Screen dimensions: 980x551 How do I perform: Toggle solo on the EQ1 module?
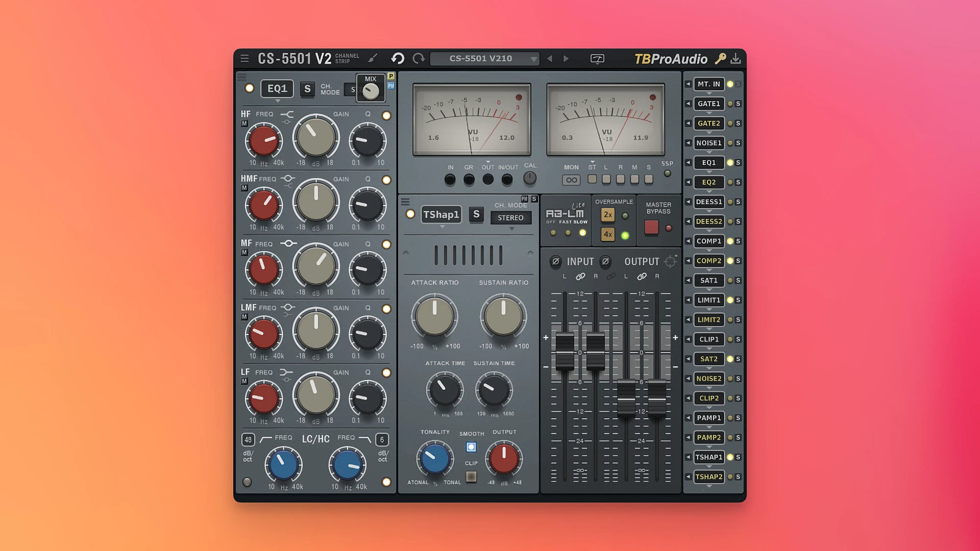[x=308, y=88]
